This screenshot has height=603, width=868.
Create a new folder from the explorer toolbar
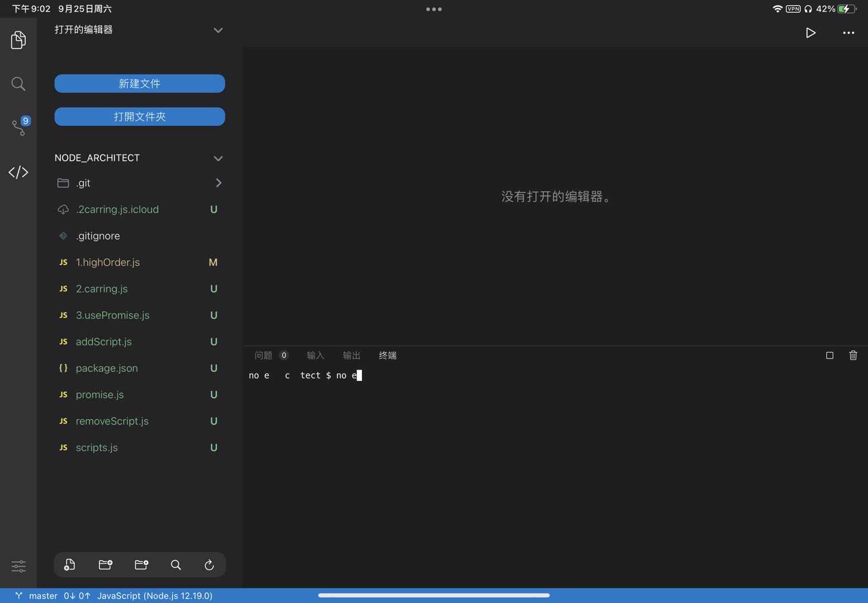click(105, 564)
